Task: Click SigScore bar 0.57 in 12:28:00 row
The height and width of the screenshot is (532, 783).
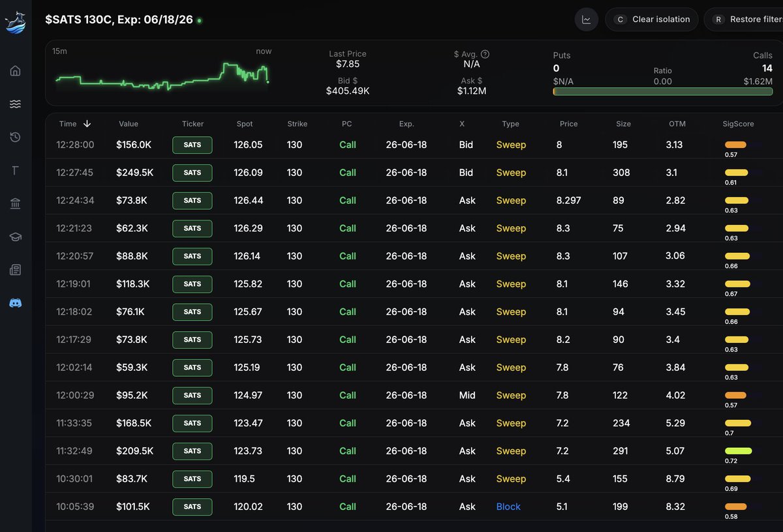Action: pos(736,145)
